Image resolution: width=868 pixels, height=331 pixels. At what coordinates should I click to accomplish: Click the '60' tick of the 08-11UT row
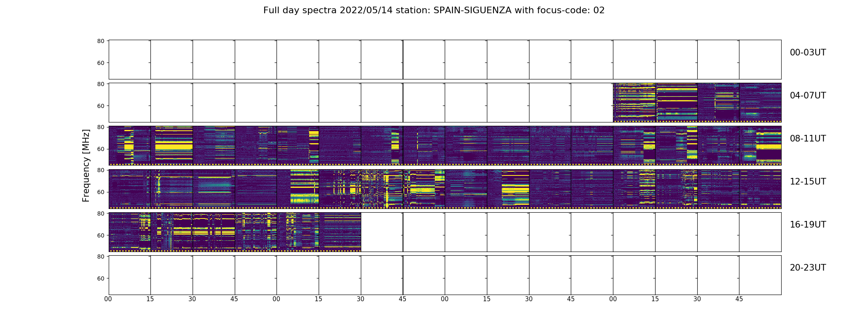click(100, 149)
